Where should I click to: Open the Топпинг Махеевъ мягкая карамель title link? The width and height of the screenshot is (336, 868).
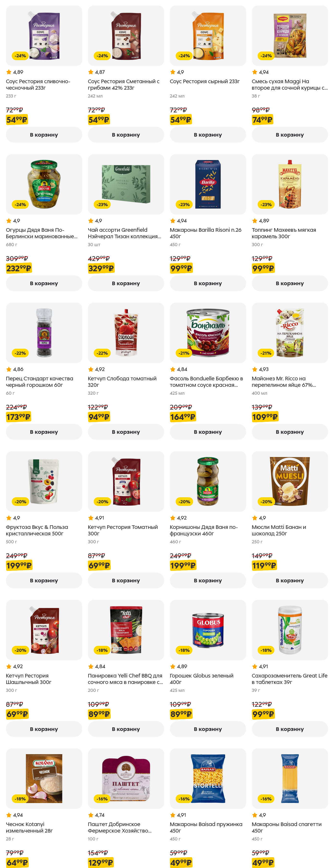pos(284,233)
